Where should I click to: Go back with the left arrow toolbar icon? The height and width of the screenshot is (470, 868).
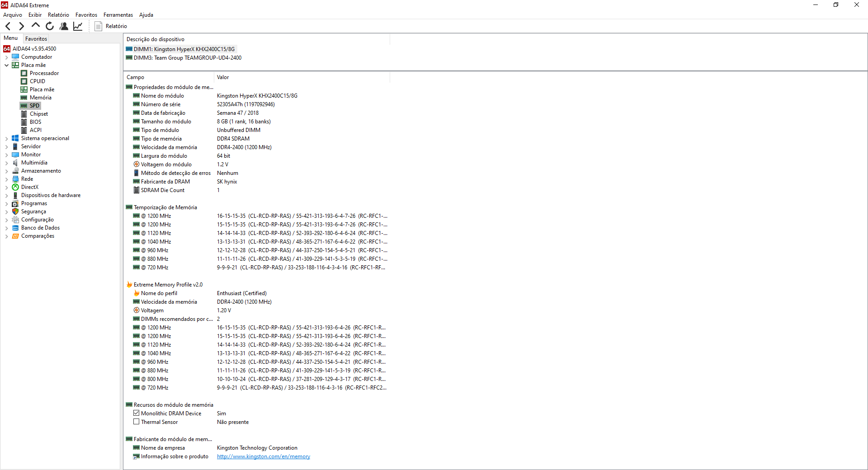[x=8, y=26]
